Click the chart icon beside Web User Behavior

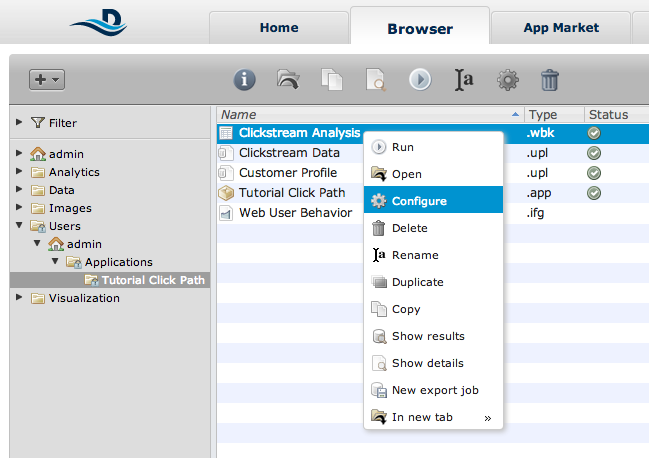[226, 213]
